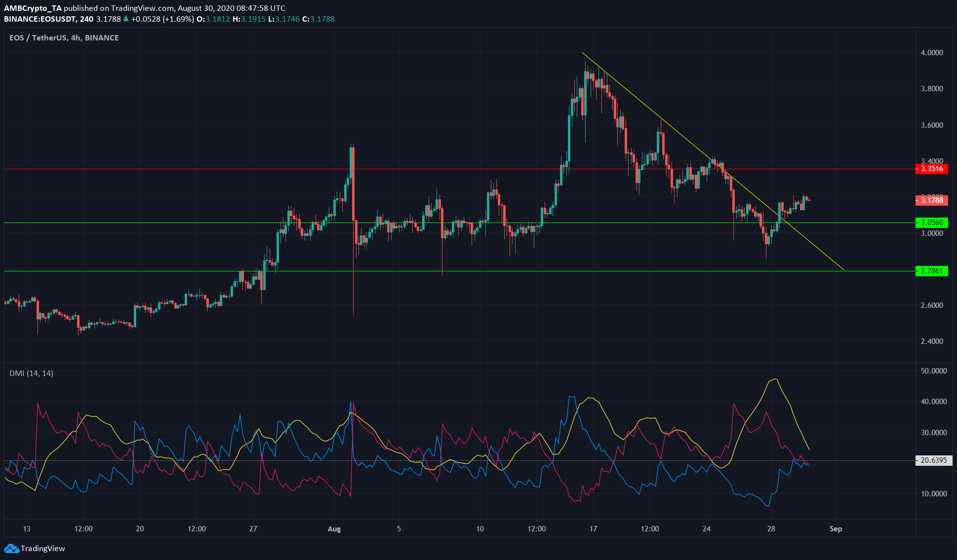Click the 4.0000 price scale label
The image size is (957, 560).
[932, 52]
